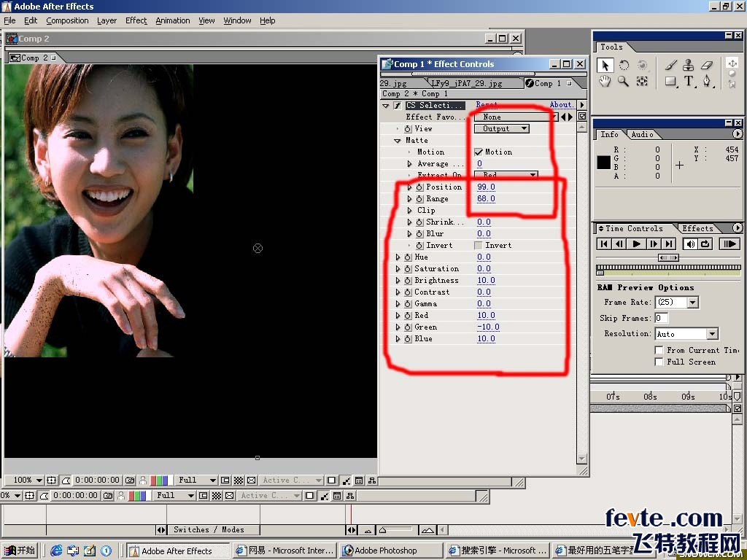747x560 pixels.
Task: Select the Selection arrow tool
Action: coord(605,66)
